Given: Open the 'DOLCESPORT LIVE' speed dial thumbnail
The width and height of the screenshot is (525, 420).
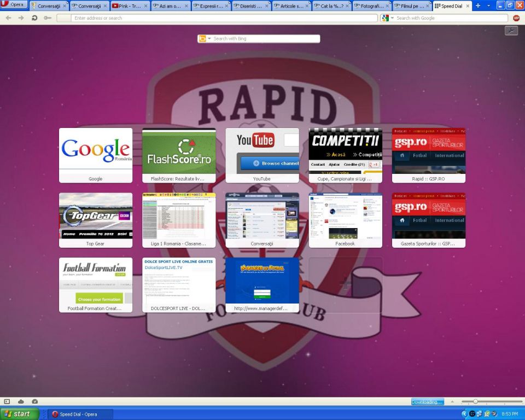Looking at the screenshot, I should (x=179, y=285).
